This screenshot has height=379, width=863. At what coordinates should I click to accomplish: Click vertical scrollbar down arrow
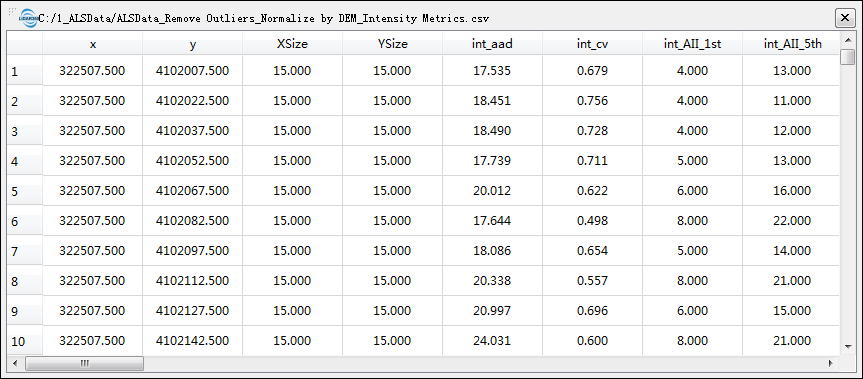point(848,347)
